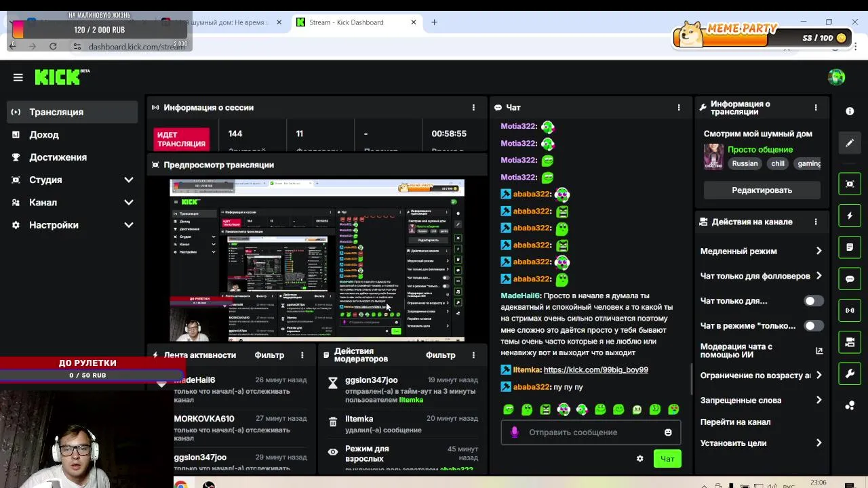Viewport: 868px width, 488px height.
Task: Open Установить цели options
Action: pos(761,443)
